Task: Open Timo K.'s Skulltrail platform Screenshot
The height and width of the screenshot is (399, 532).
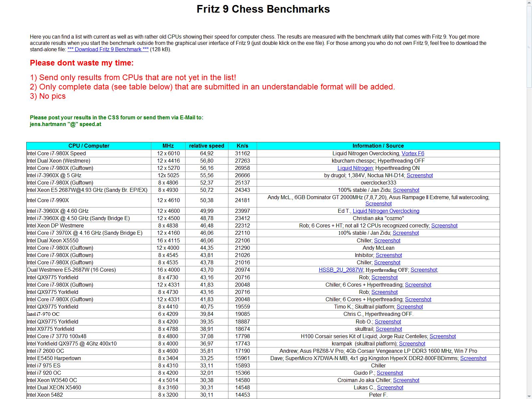Action: point(410,307)
